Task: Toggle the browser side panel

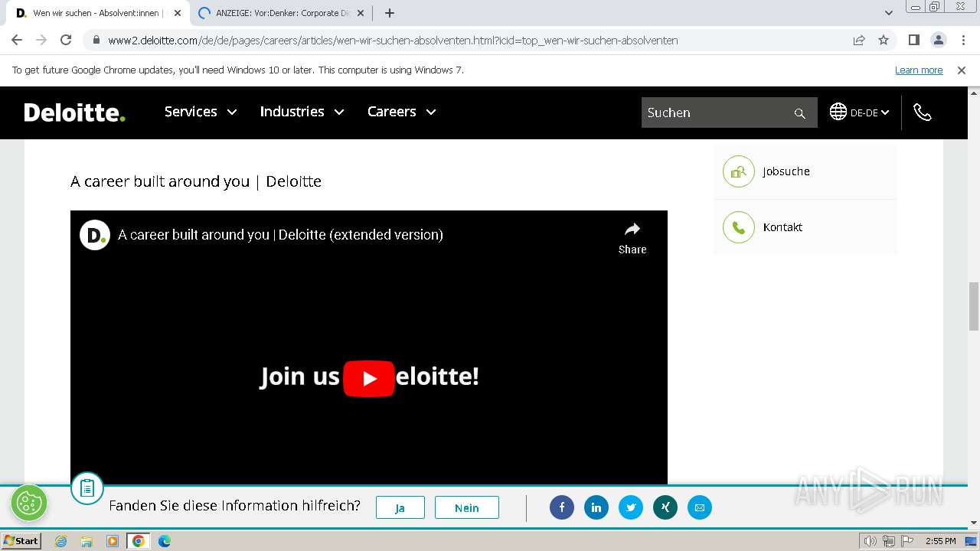Action: point(913,41)
